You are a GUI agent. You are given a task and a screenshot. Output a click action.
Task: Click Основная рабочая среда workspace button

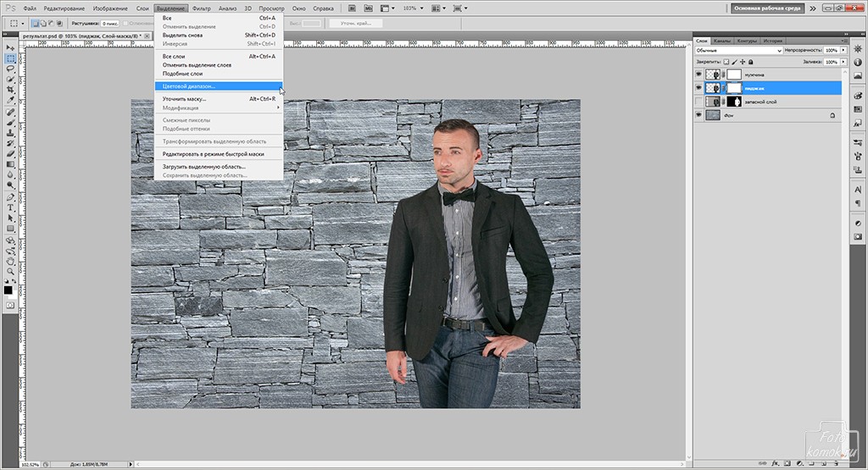click(x=767, y=8)
